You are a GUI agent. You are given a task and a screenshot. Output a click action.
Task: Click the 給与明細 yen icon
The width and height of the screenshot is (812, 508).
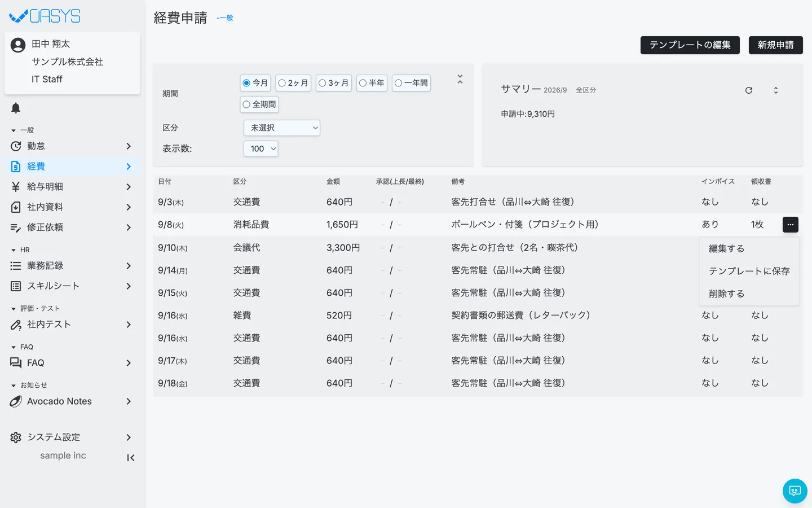click(x=16, y=187)
